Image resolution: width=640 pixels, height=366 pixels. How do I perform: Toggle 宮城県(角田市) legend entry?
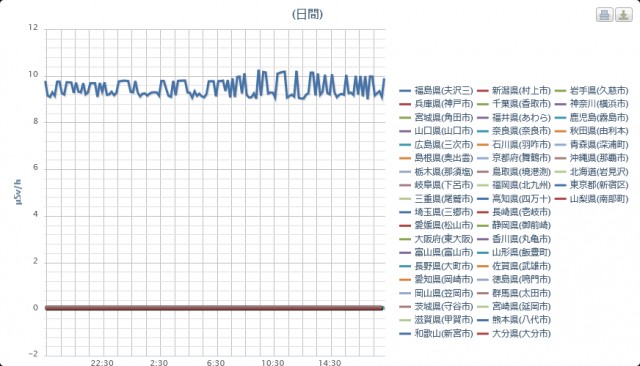click(436, 118)
